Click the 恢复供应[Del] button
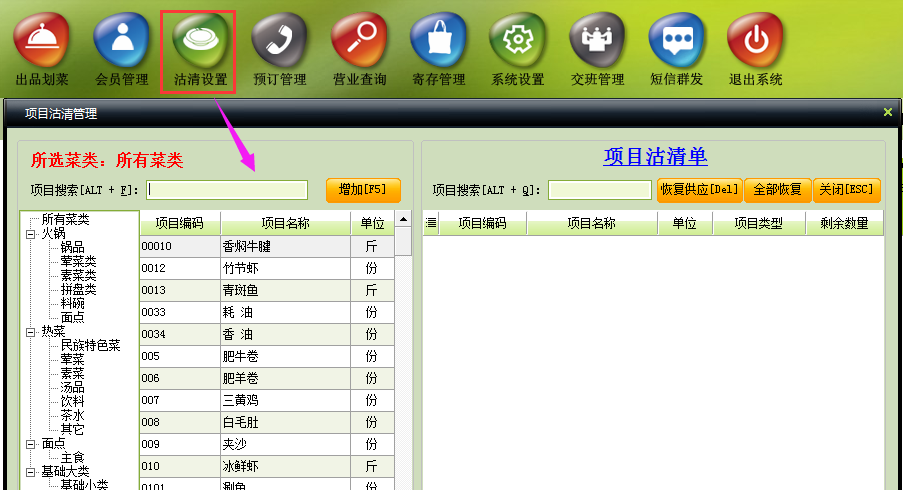The height and width of the screenshot is (490, 903). [698, 189]
